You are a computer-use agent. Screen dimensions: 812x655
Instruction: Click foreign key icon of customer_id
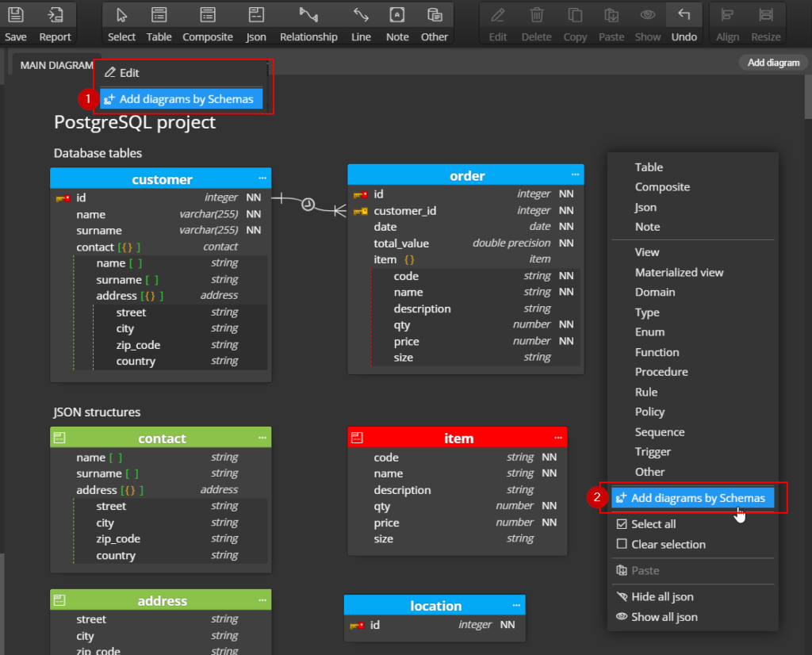coord(361,211)
